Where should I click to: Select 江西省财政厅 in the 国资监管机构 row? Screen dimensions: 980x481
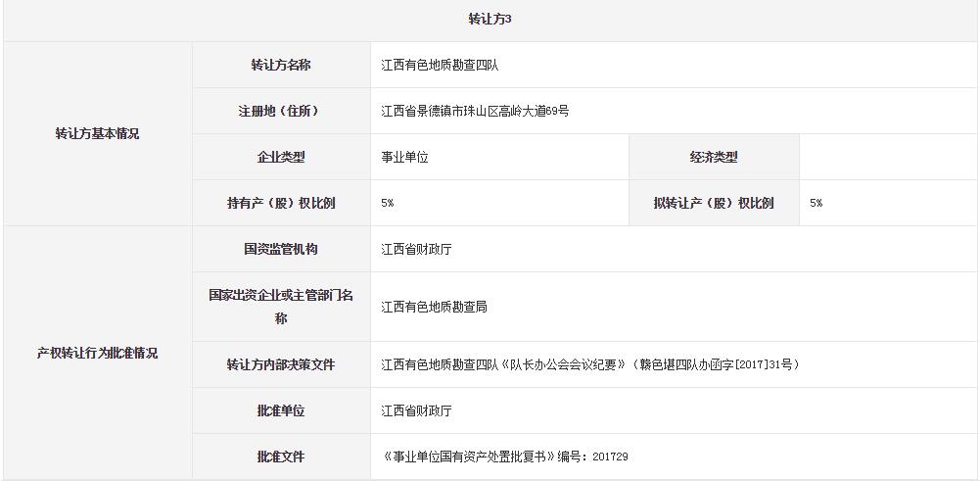click(x=416, y=250)
